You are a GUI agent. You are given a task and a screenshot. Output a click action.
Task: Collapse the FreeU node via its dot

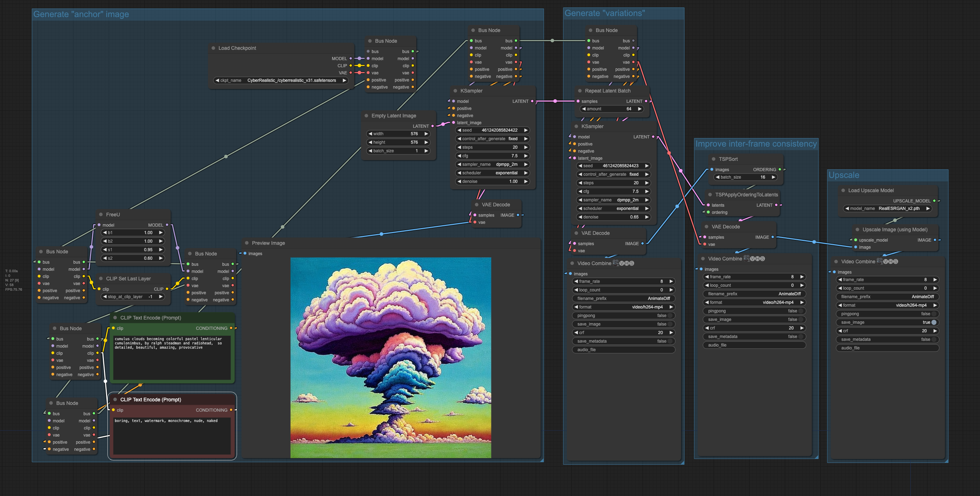[x=101, y=215]
